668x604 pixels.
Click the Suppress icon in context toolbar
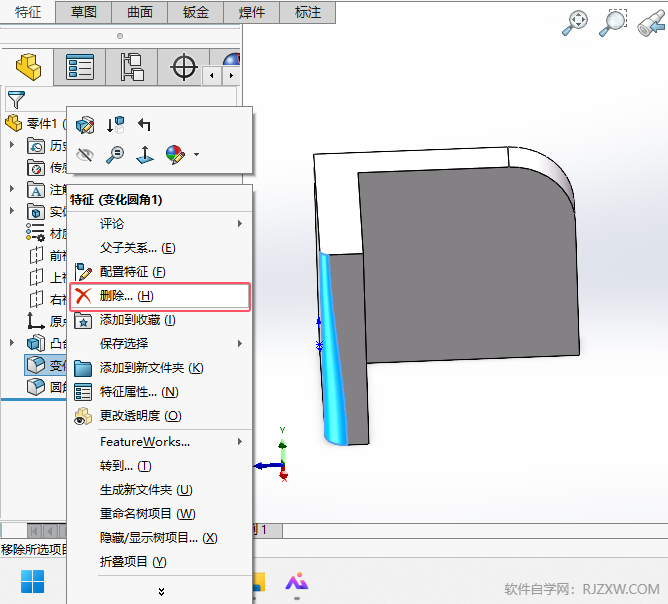tap(115, 125)
